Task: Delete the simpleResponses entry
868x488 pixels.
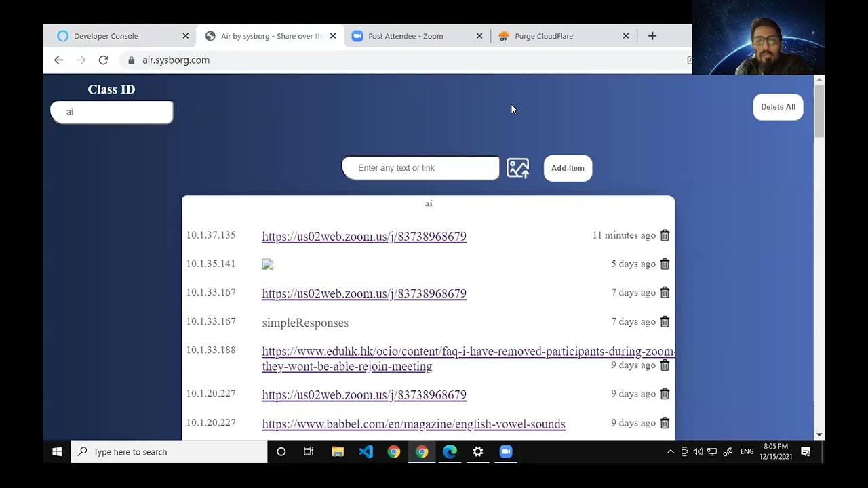Action: [x=665, y=321]
